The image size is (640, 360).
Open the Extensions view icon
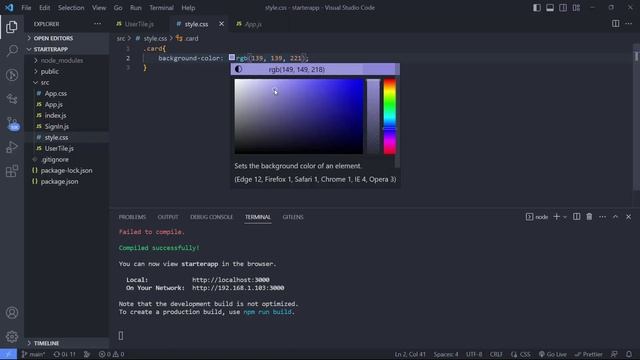coord(12,171)
